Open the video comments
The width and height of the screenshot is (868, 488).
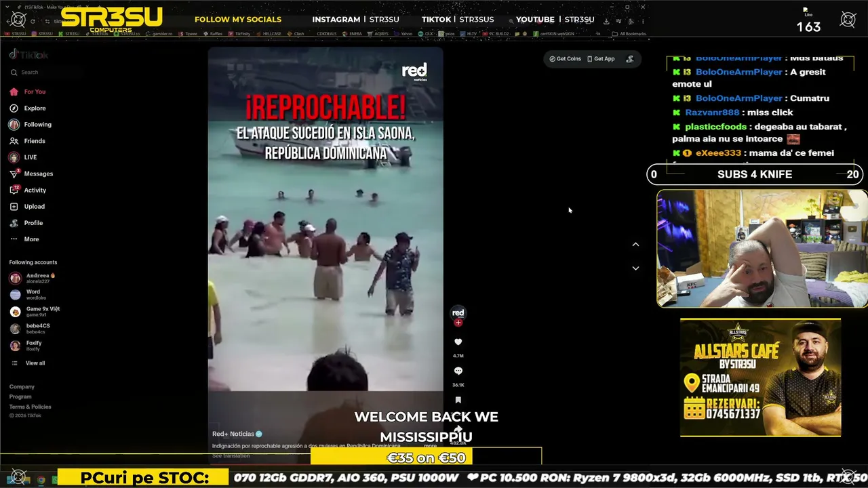pos(458,371)
